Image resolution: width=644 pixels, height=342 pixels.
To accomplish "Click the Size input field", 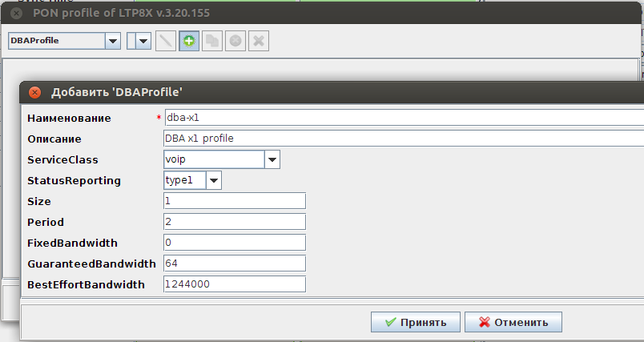I will tap(234, 201).
